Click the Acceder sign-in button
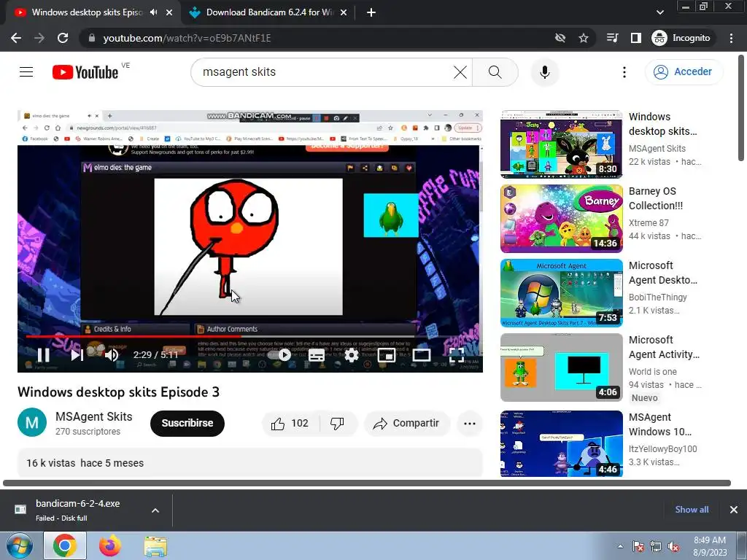Image resolution: width=747 pixels, height=560 pixels. (684, 72)
